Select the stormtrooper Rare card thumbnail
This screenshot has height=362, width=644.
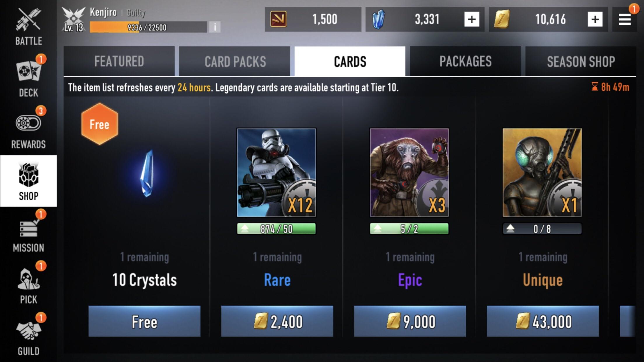276,173
